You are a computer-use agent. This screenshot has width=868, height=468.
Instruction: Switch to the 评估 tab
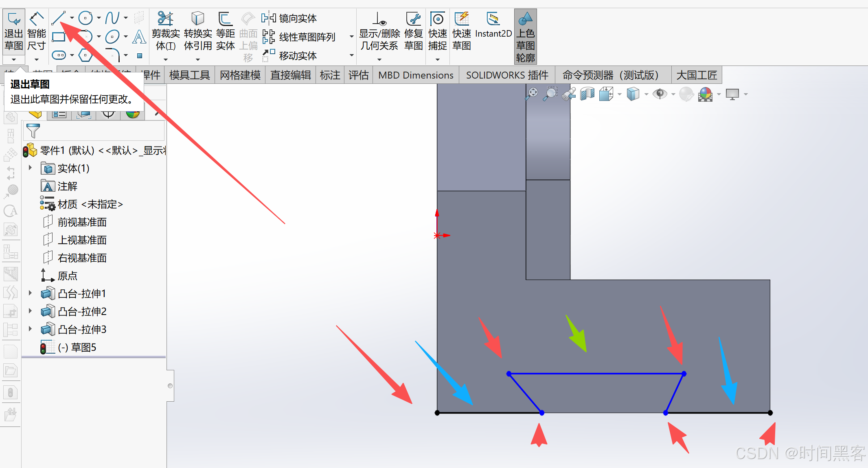pyautogui.click(x=358, y=75)
